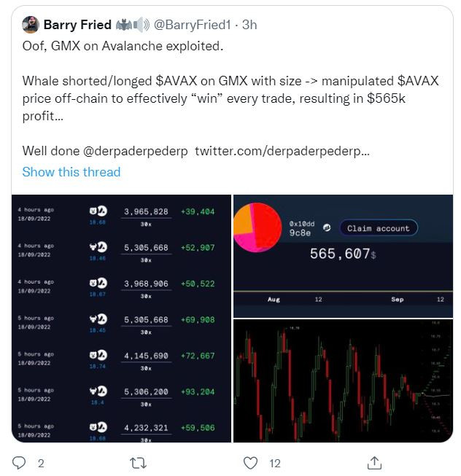Image resolution: width=461 pixels, height=476 pixels.
Task: Open the trades list screenshot
Action: [121, 319]
